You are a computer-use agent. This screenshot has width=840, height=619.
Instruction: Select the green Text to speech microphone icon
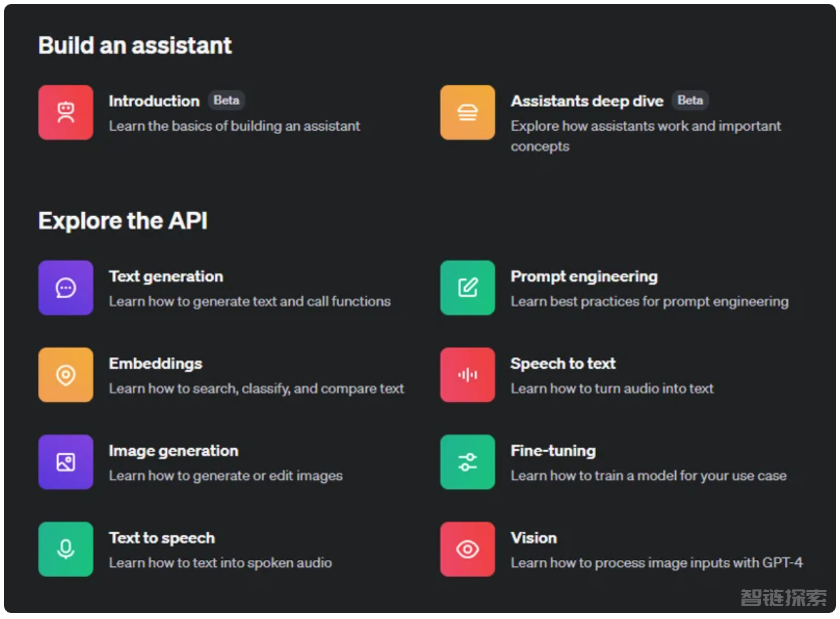(x=66, y=549)
